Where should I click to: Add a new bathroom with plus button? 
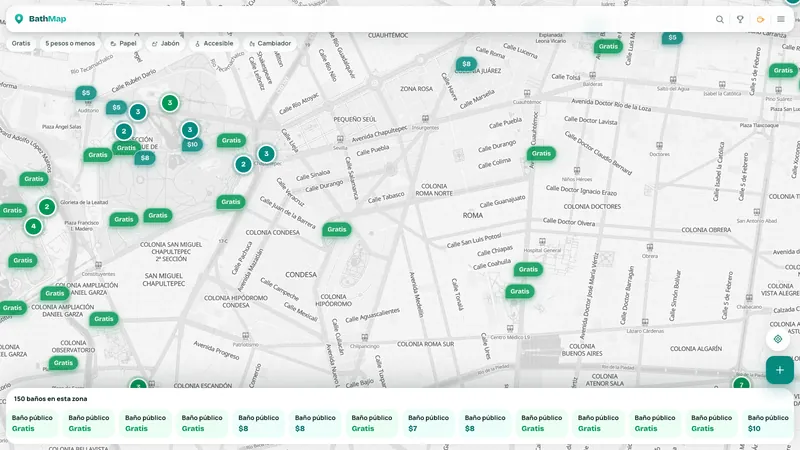(780, 370)
